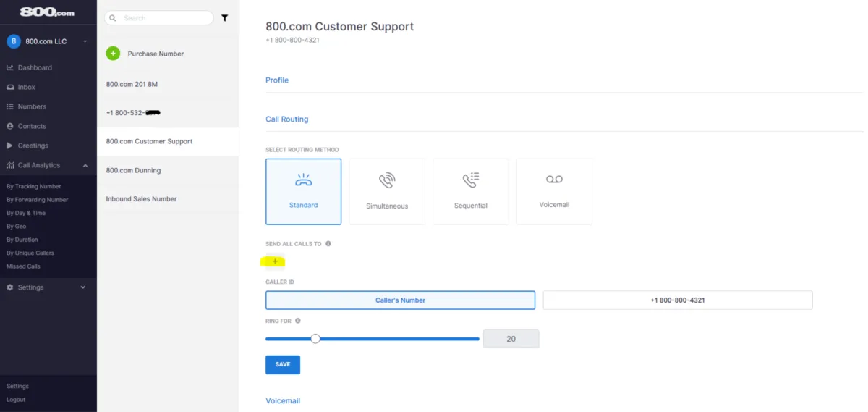Open the Inbox section
This screenshot has width=868, height=412.
pos(26,87)
